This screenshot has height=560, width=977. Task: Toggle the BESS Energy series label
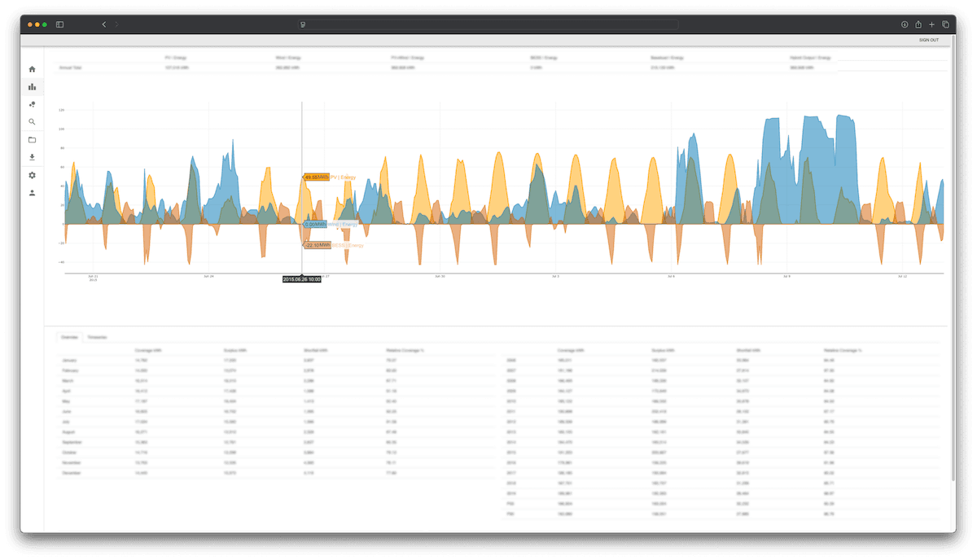point(348,244)
